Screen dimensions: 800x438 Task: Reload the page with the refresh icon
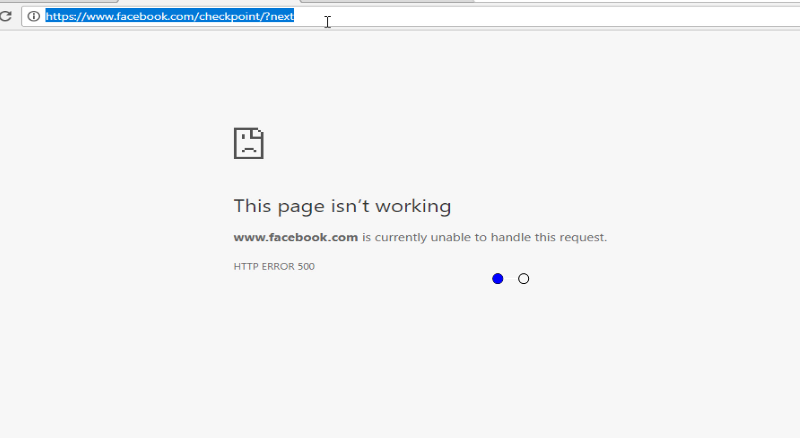pos(5,16)
